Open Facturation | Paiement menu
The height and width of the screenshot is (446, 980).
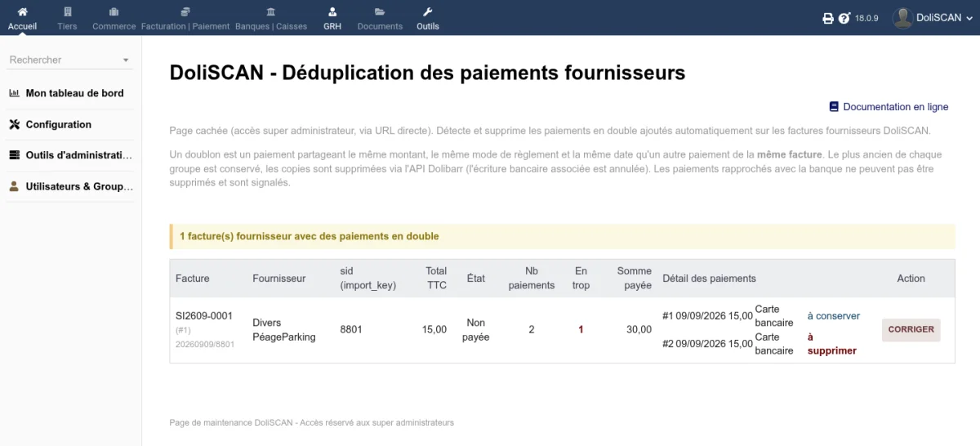[185, 18]
